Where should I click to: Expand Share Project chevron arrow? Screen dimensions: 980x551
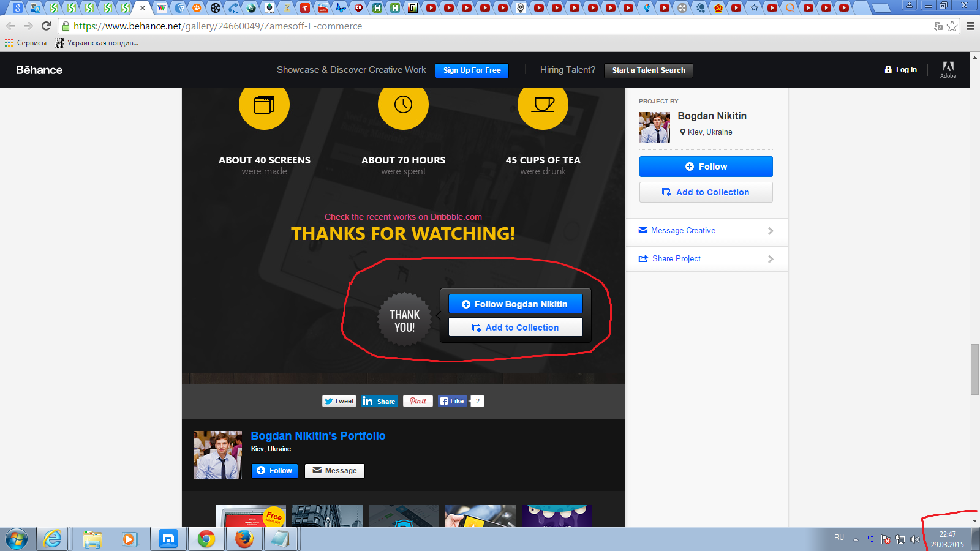point(771,259)
